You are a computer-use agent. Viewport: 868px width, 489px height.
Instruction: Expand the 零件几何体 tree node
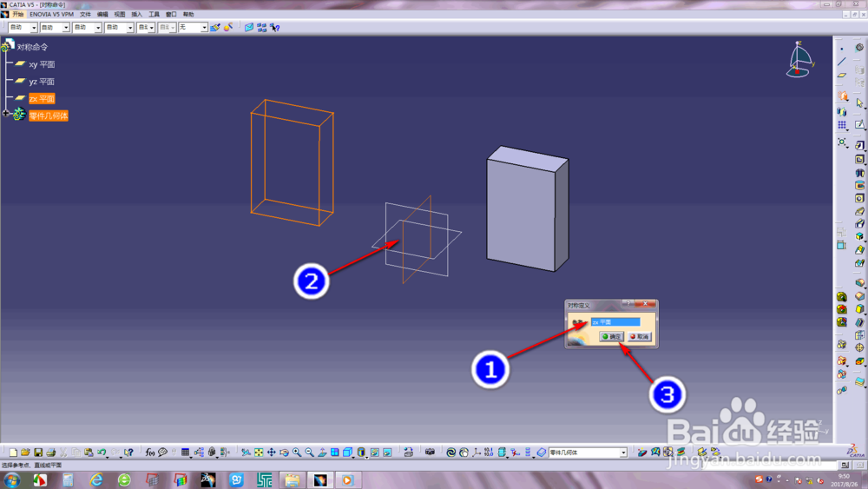[x=6, y=113]
